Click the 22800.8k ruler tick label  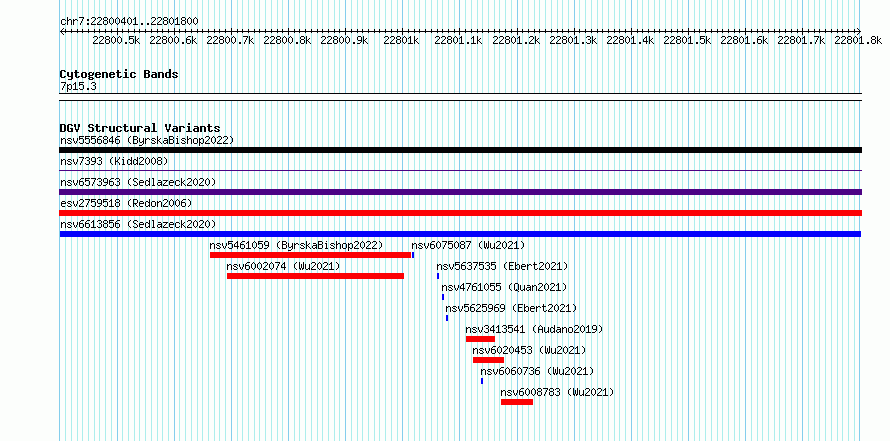pos(287,40)
